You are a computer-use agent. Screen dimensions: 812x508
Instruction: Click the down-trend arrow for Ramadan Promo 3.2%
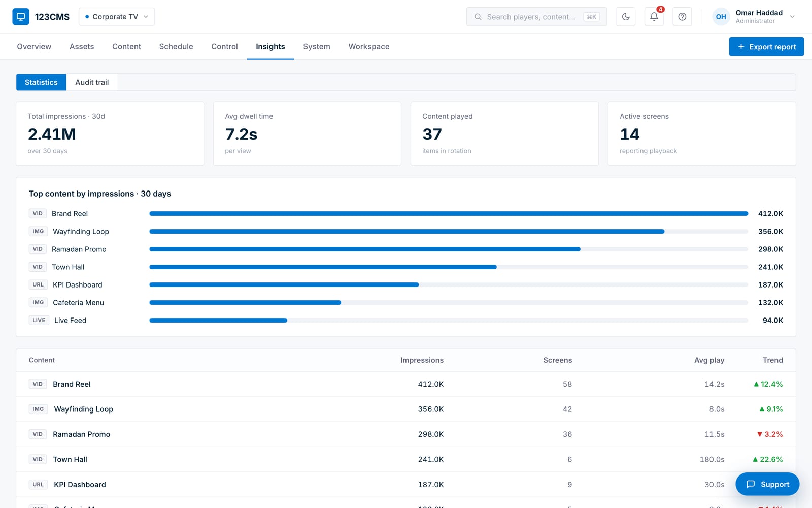click(760, 434)
